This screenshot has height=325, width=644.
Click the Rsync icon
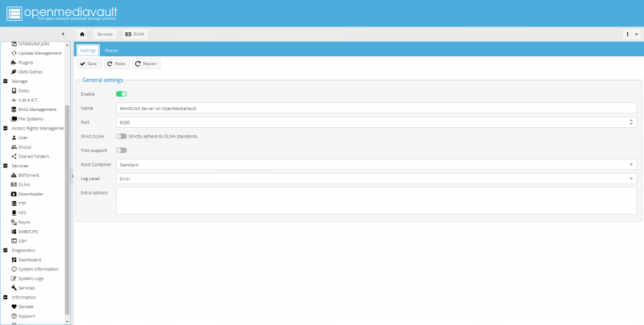pyautogui.click(x=14, y=222)
